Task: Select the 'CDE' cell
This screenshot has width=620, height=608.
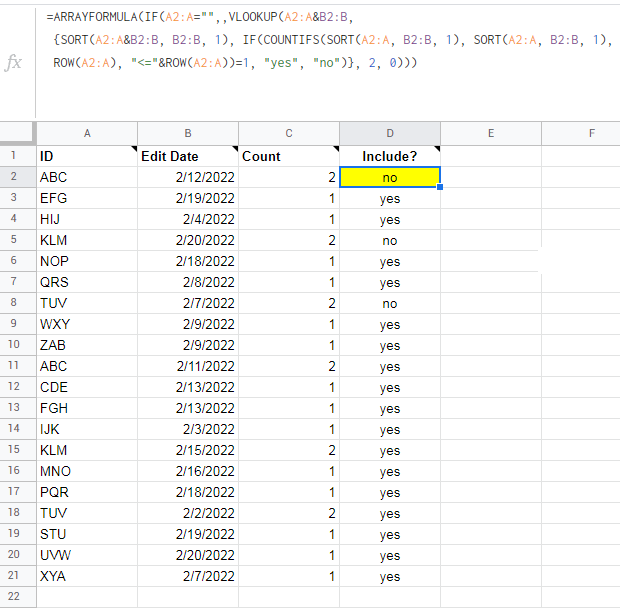Action: [x=87, y=387]
